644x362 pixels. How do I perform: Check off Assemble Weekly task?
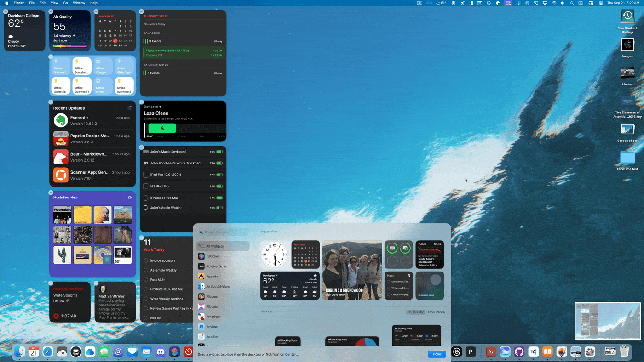[x=146, y=270]
